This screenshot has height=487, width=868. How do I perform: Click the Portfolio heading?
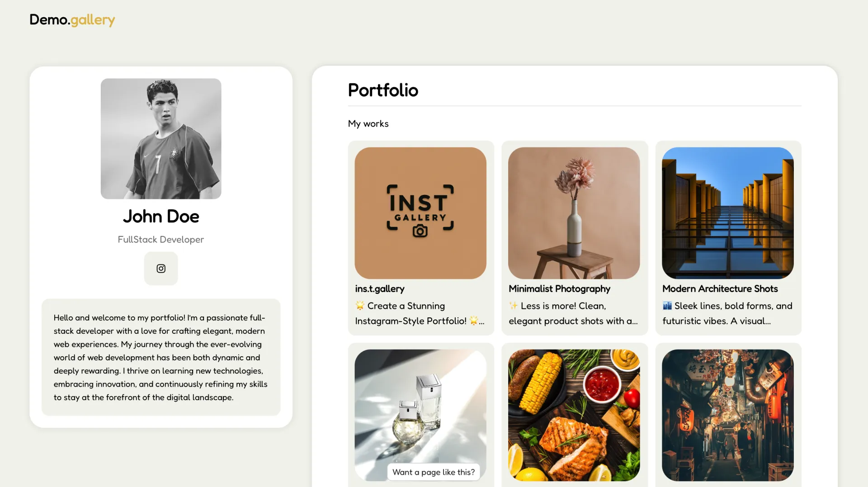tap(383, 90)
